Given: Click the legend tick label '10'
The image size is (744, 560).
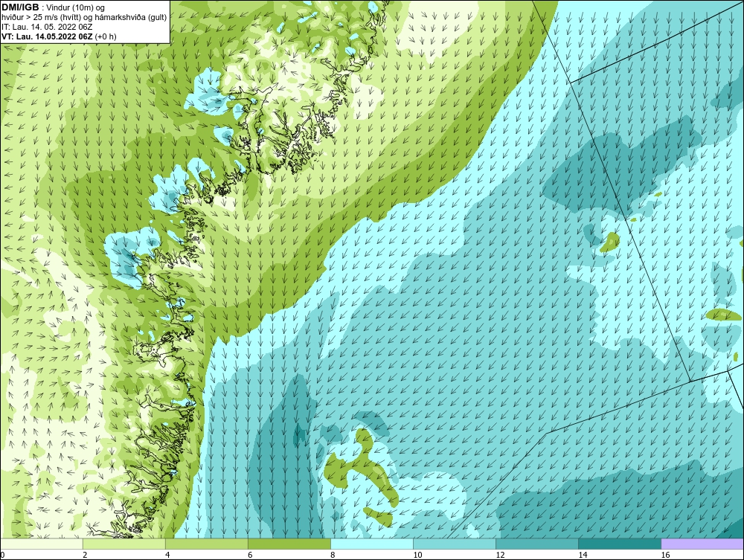Looking at the screenshot, I should click(x=417, y=555).
